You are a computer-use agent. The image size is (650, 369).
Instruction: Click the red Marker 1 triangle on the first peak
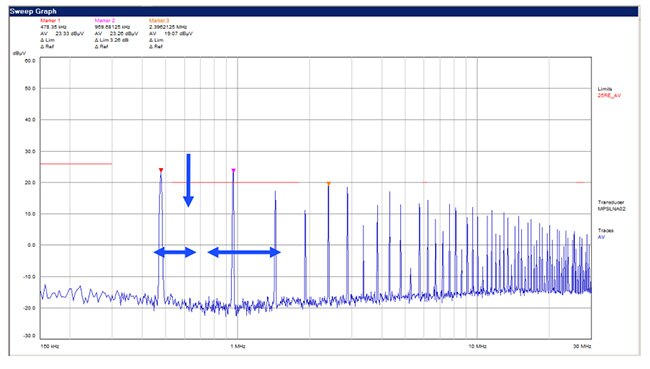pyautogui.click(x=161, y=170)
